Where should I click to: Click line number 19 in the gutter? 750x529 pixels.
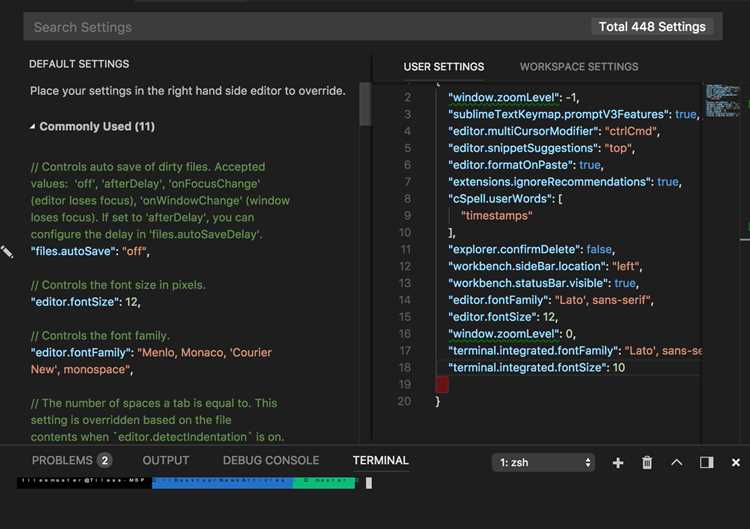pos(405,385)
